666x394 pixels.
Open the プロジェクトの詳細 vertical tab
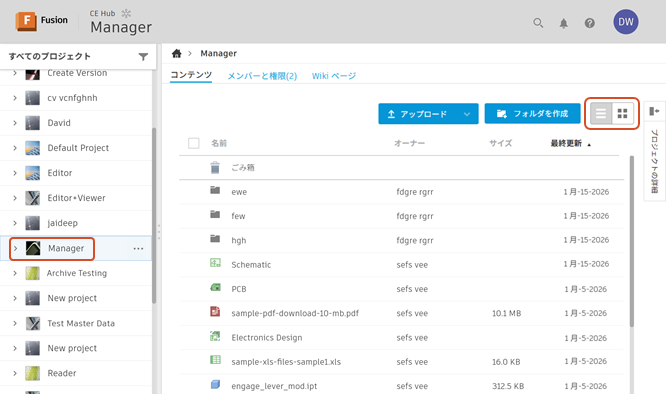(654, 161)
